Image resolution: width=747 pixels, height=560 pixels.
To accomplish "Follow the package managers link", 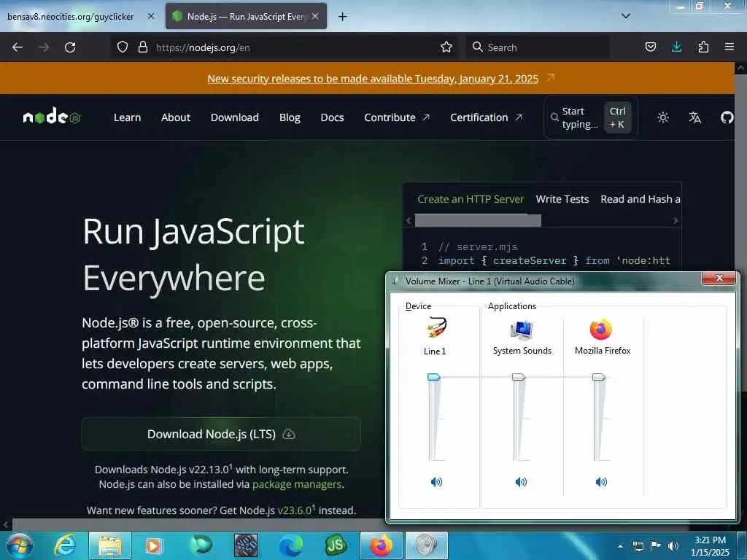I will [x=297, y=484].
